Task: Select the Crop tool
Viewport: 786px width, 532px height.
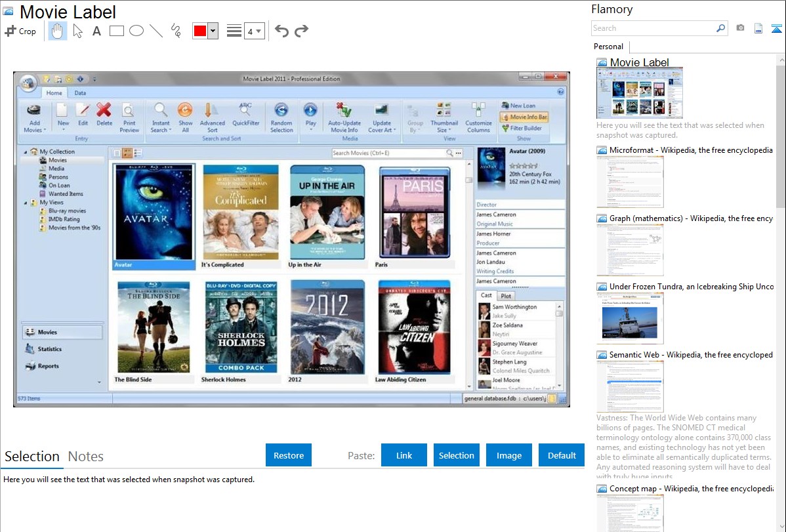Action: click(x=20, y=31)
